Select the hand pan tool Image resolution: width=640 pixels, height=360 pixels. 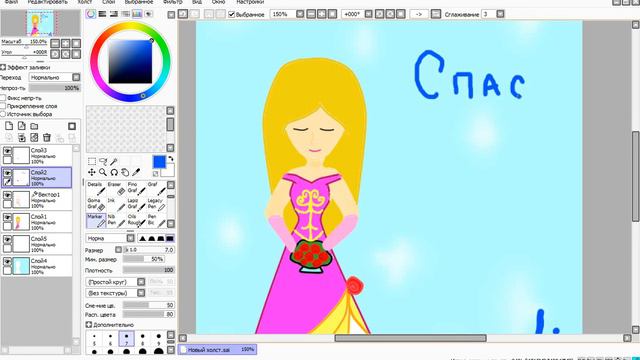pyautogui.click(x=125, y=172)
